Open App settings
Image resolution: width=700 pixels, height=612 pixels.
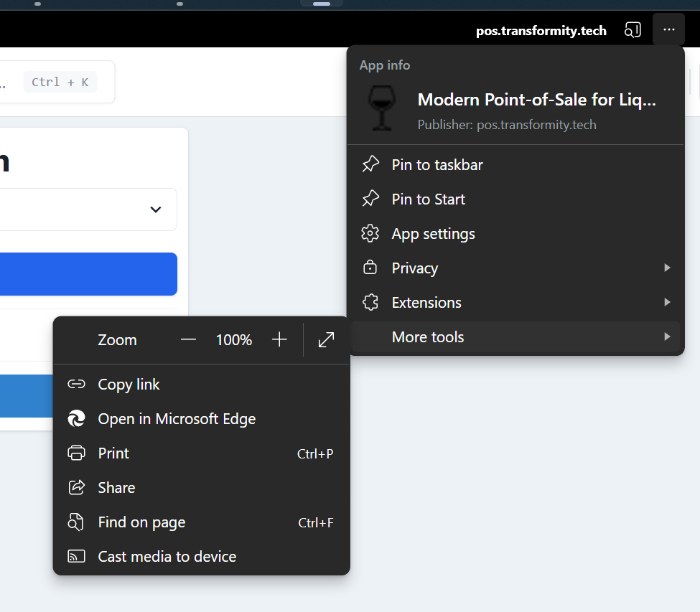point(433,234)
